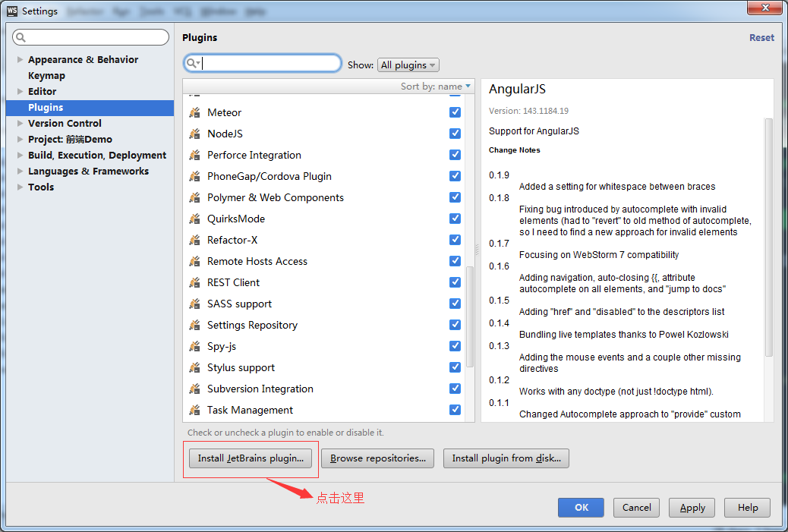
Task: Click the REST Client plugin icon
Action: point(194,282)
